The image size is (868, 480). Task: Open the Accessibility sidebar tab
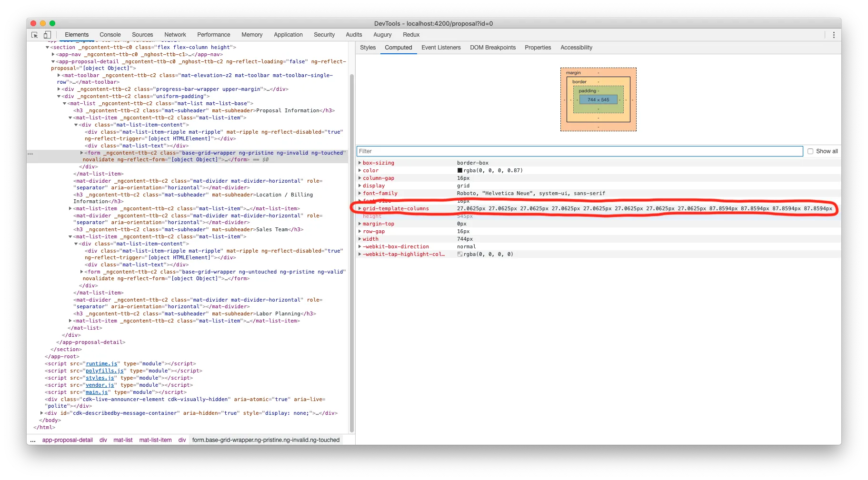click(x=576, y=48)
